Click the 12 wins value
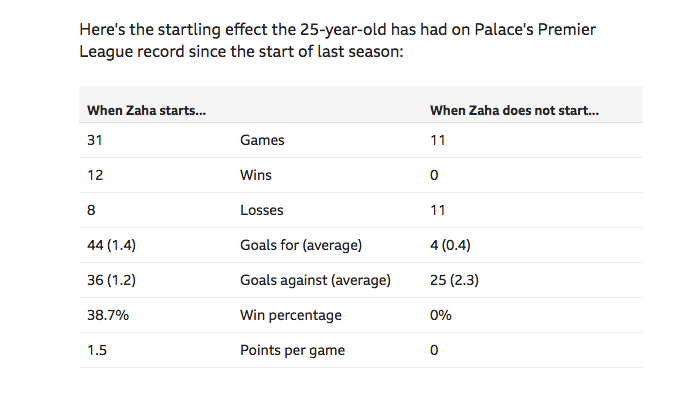The width and height of the screenshot is (692, 409). pyautogui.click(x=95, y=175)
